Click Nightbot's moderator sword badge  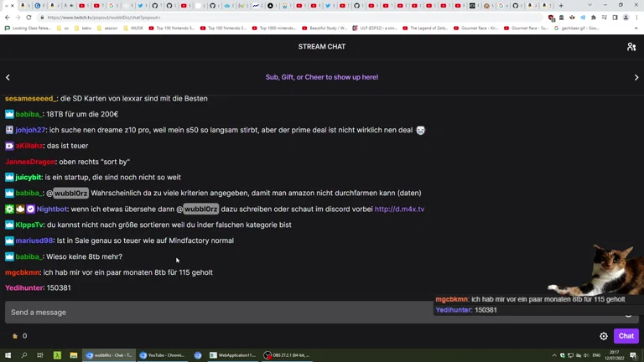pyautogui.click(x=9, y=209)
